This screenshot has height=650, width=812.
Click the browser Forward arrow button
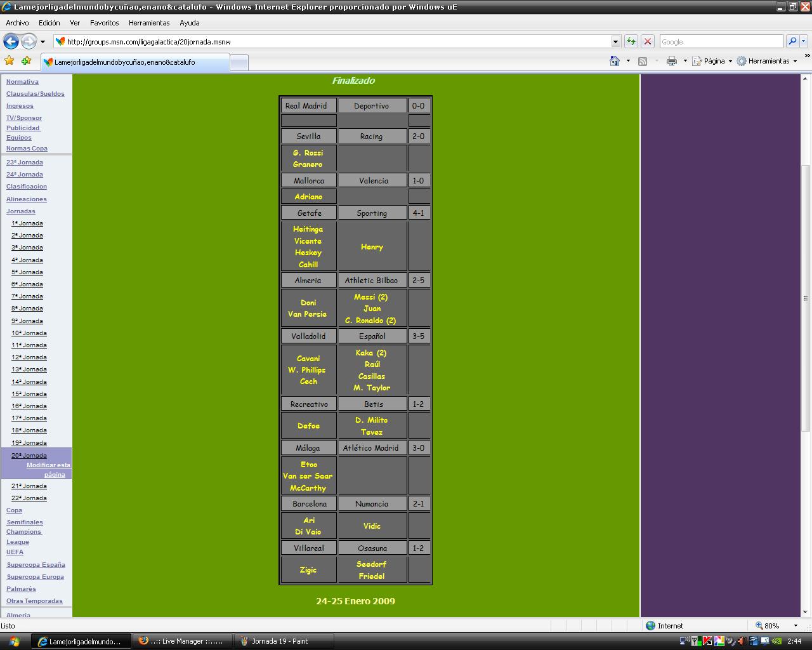coord(29,41)
